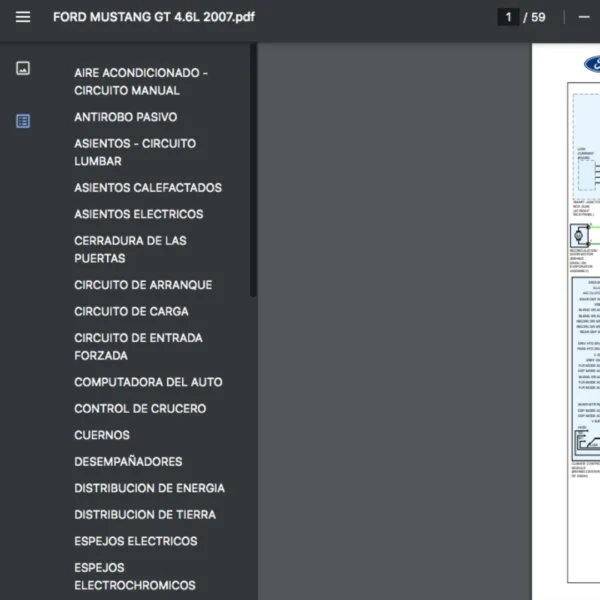Switch to thumbnails view icon
The width and height of the screenshot is (600, 600).
coord(23,68)
